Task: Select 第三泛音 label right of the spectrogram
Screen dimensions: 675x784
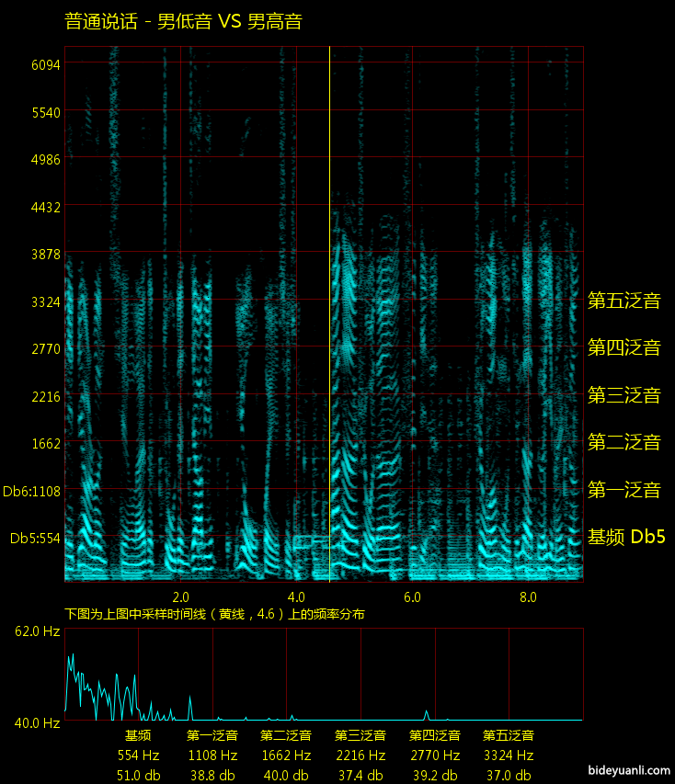Action: 624,396
